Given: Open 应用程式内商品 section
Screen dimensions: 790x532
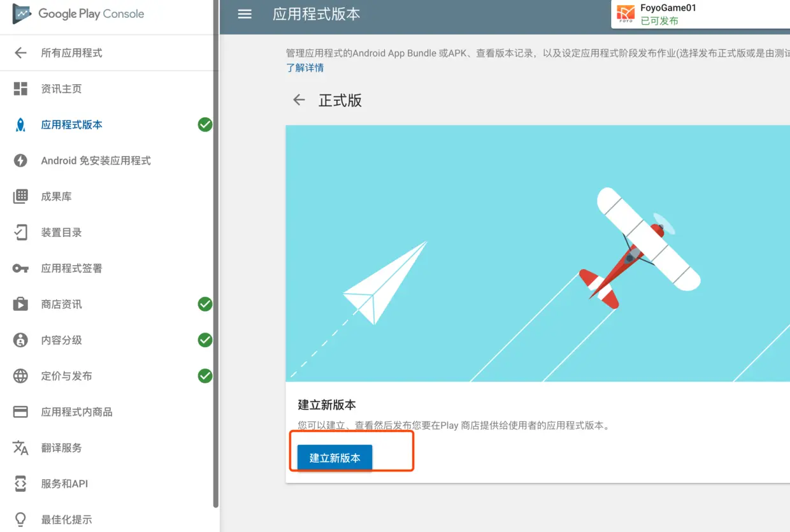Looking at the screenshot, I should (20, 412).
